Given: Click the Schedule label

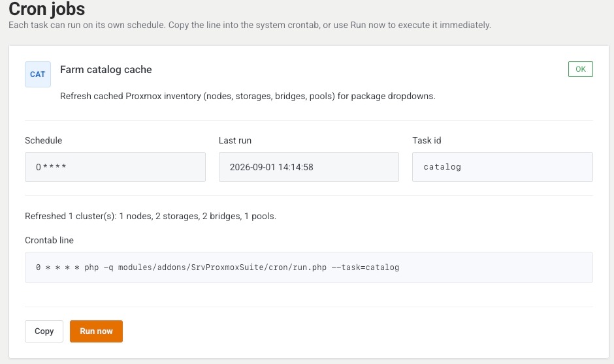Looking at the screenshot, I should click(44, 140).
